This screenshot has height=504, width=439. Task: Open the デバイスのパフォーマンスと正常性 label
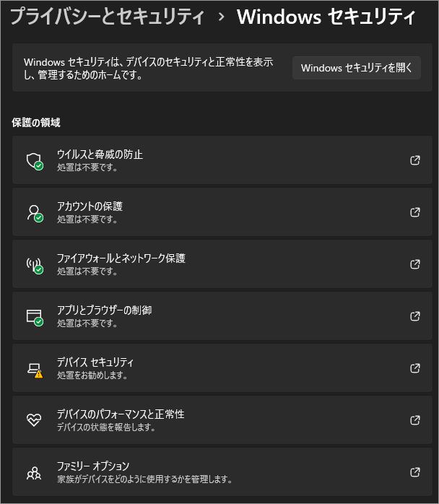click(121, 414)
